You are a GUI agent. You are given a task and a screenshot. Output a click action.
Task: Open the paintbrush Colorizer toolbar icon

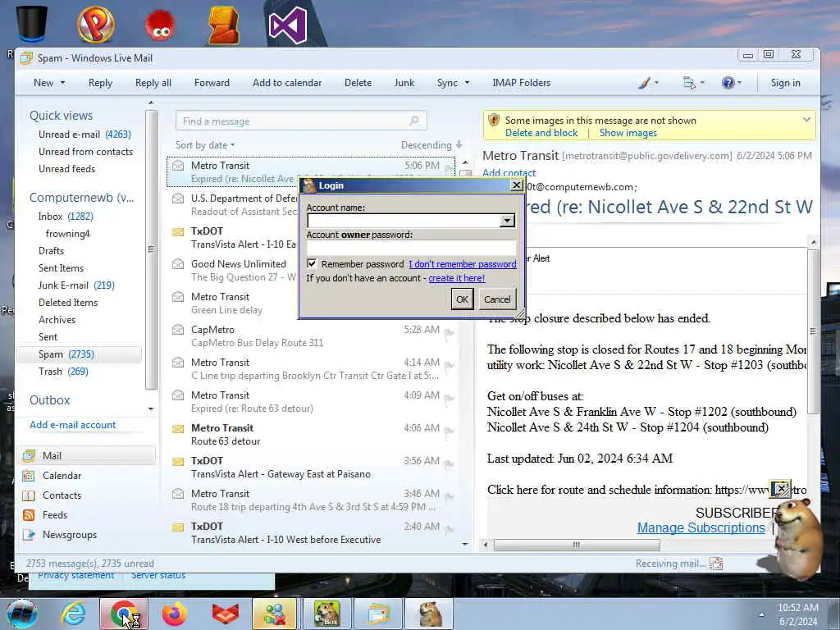645,83
